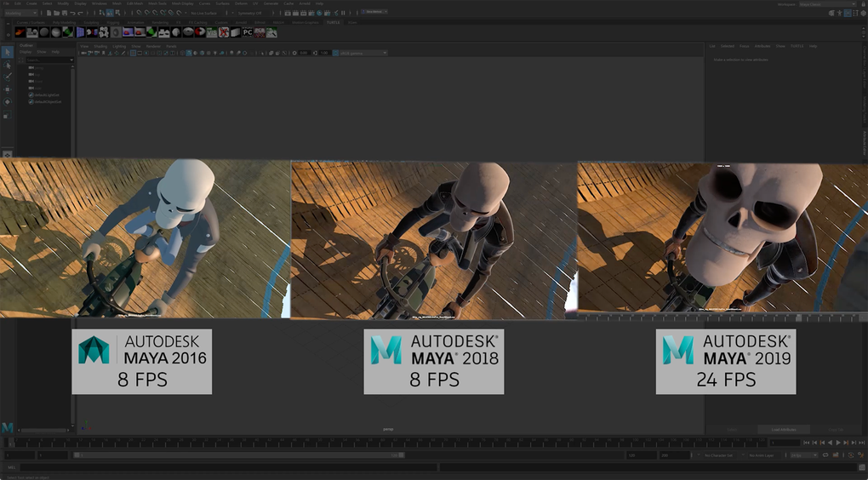This screenshot has width=868, height=480.
Task: Activate the Scale tool in the toolbox
Action: tap(7, 115)
